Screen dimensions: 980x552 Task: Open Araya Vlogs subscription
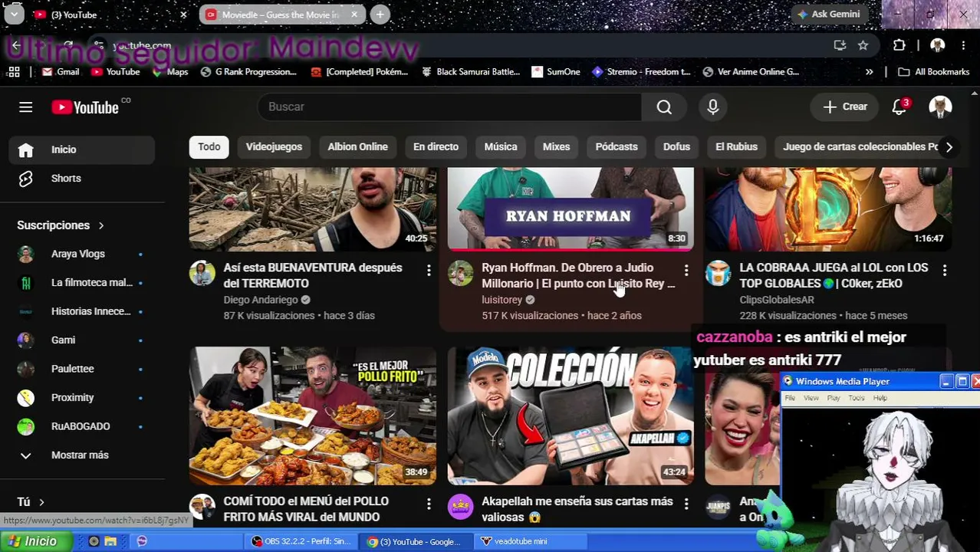tap(82, 254)
